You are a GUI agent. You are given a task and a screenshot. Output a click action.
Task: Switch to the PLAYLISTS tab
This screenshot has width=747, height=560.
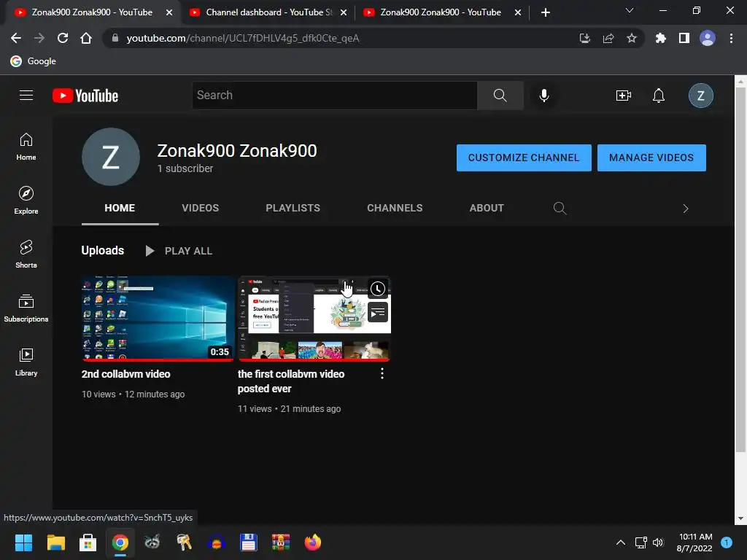[293, 208]
